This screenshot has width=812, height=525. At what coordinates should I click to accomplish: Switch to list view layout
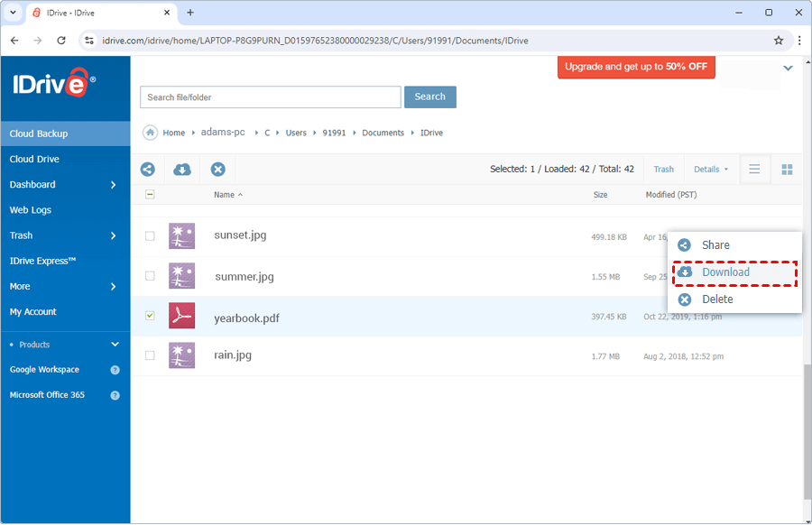click(754, 169)
